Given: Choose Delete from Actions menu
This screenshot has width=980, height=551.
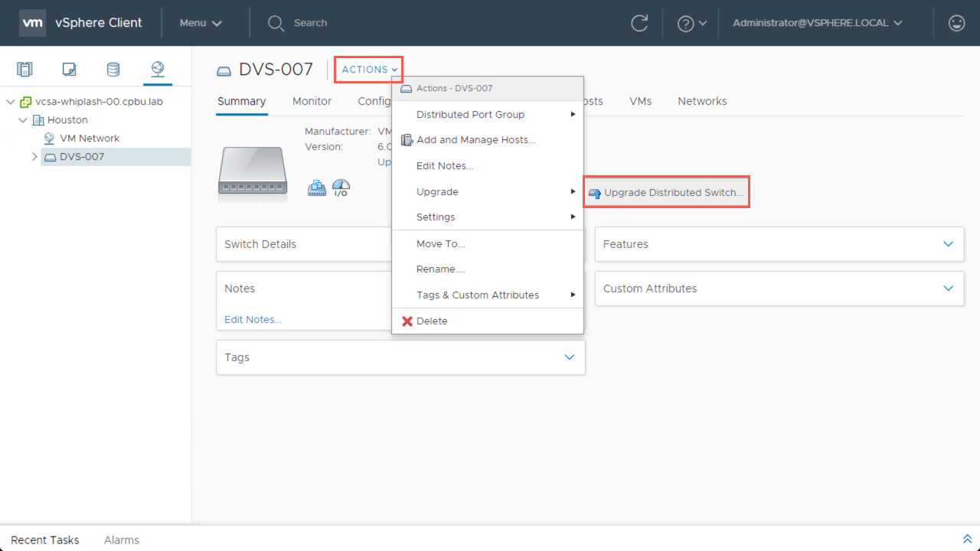Looking at the screenshot, I should pyautogui.click(x=488, y=321).
